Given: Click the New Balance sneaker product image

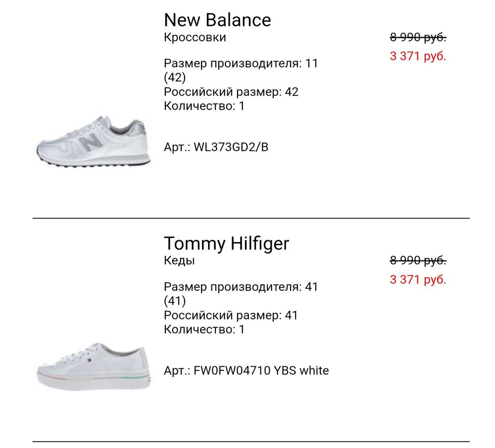Looking at the screenshot, I should [x=94, y=143].
